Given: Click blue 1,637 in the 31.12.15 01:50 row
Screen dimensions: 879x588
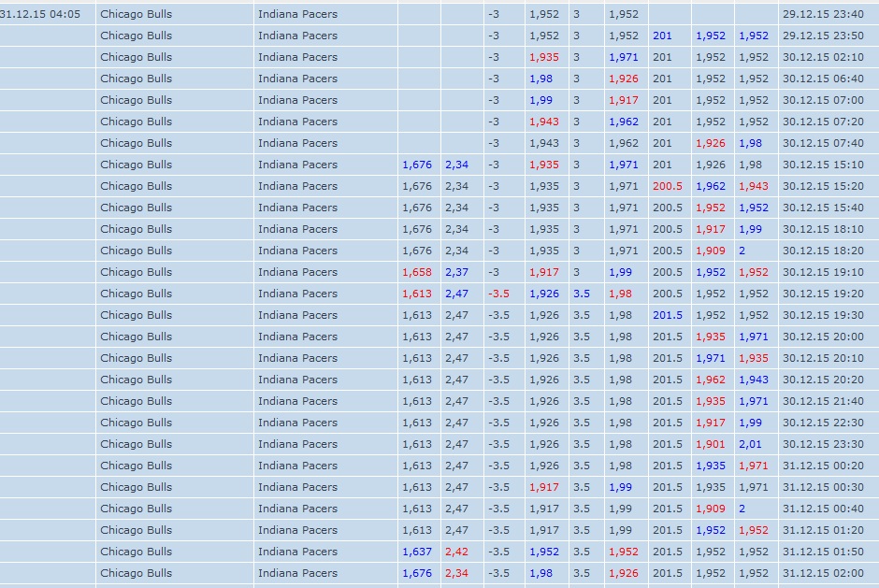Looking at the screenshot, I should 417,551.
